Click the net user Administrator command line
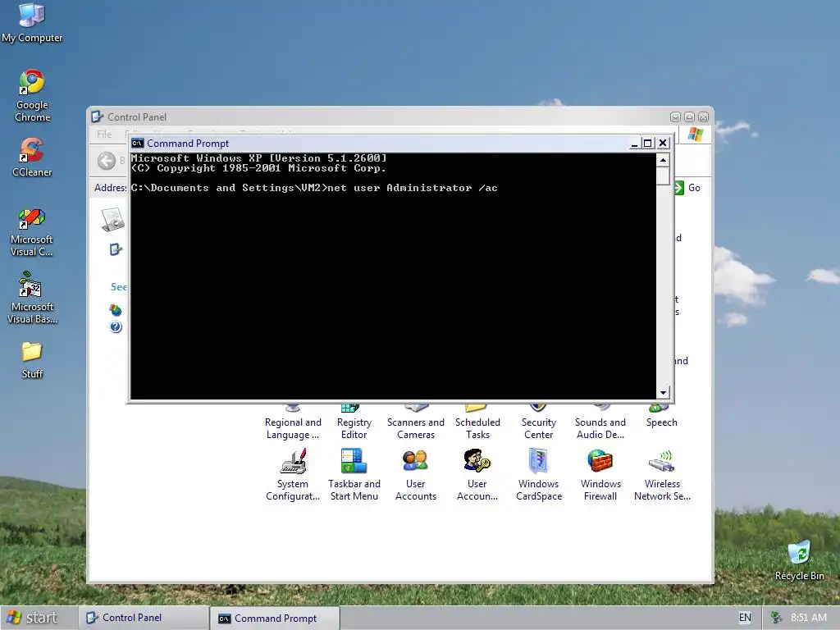840x630 pixels. pyautogui.click(x=314, y=188)
